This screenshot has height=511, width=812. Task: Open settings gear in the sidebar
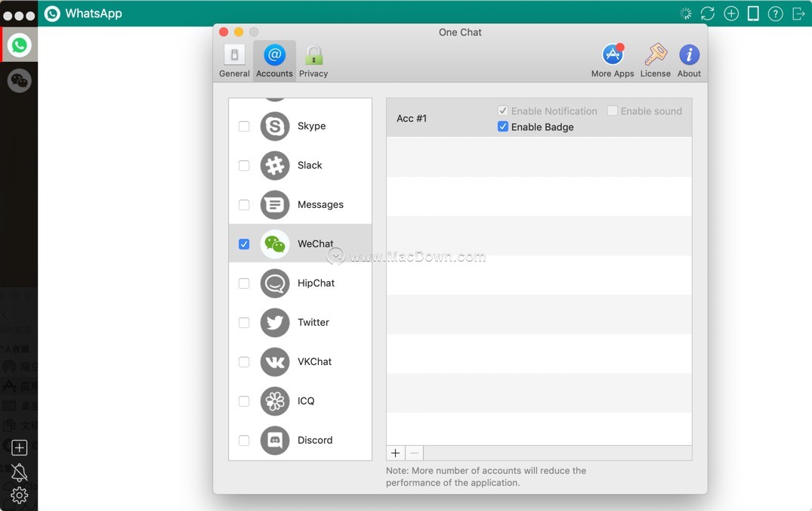pyautogui.click(x=19, y=495)
